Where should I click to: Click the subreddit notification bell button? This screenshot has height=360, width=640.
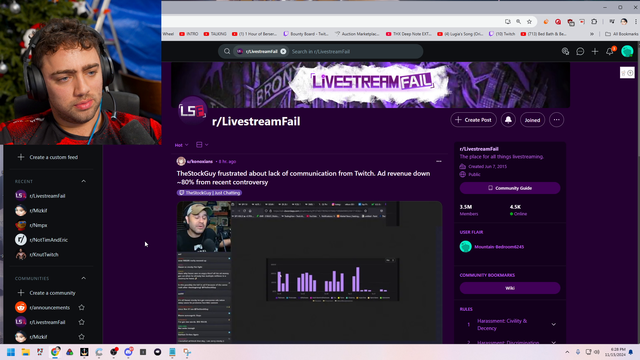508,120
